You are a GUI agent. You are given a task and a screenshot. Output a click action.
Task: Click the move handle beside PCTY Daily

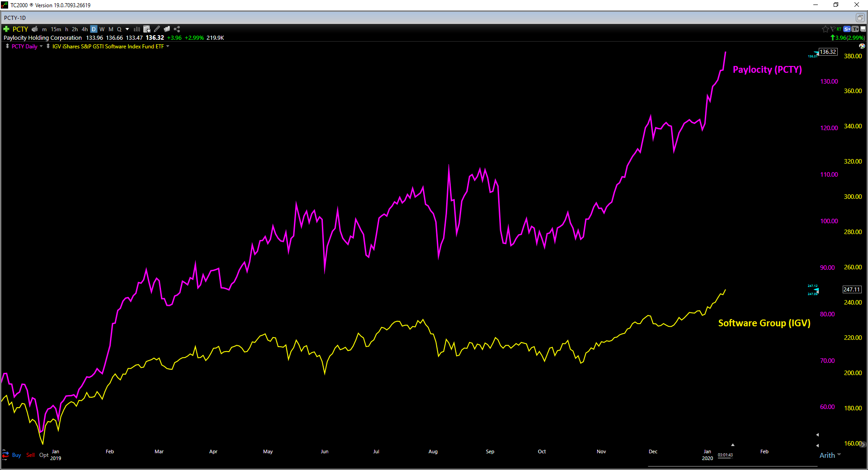click(x=7, y=46)
